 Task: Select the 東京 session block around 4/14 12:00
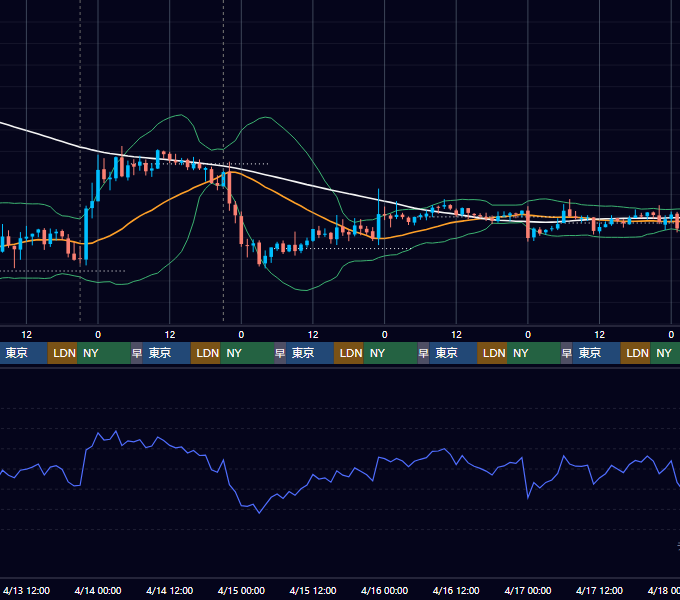(x=167, y=353)
